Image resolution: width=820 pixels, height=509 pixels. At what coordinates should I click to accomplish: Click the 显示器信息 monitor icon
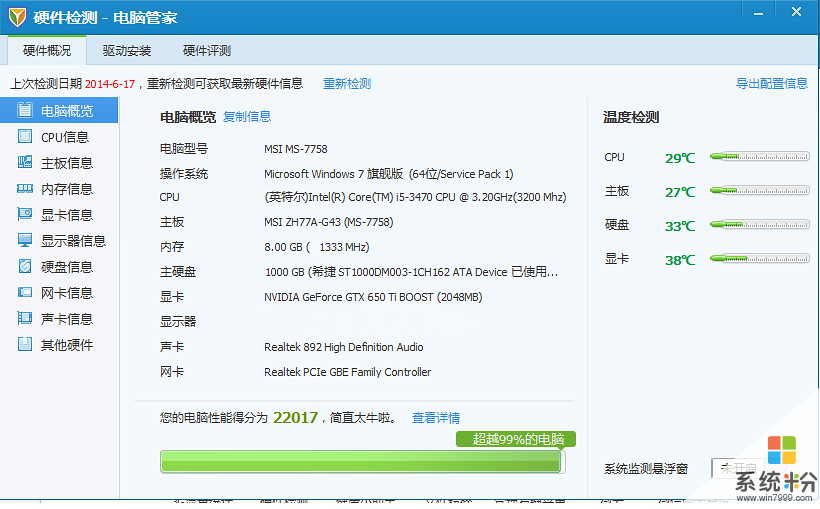click(x=24, y=240)
